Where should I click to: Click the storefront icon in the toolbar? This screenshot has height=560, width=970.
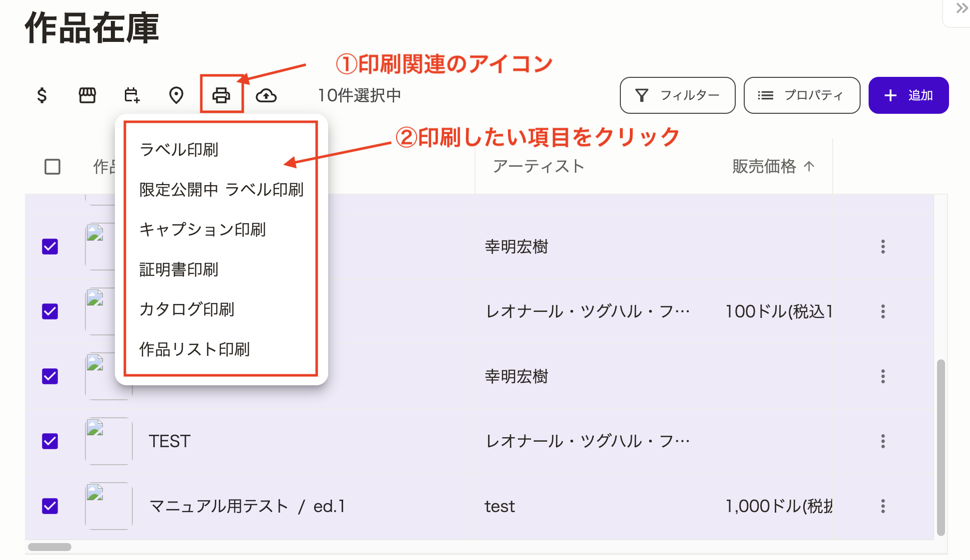pyautogui.click(x=87, y=95)
